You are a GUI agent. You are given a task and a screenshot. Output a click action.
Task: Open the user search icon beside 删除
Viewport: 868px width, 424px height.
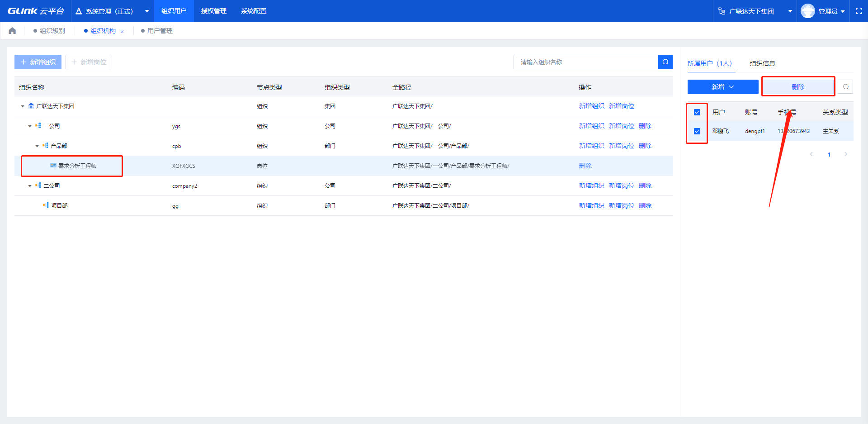point(845,87)
